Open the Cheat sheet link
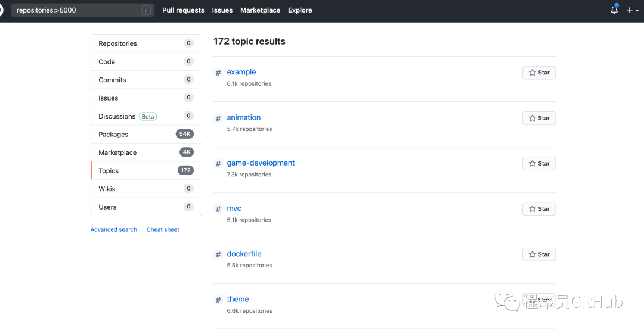The width and height of the screenshot is (644, 330). pos(163,229)
